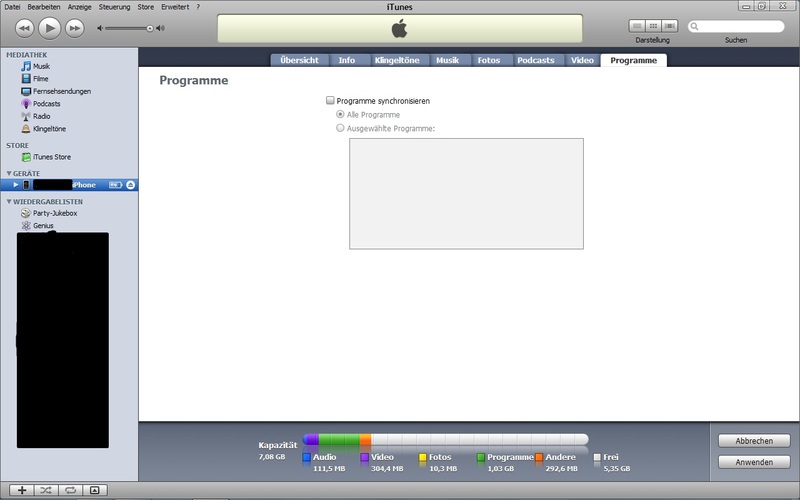Click the previous track rewind button
This screenshot has width=800, height=500.
point(24,28)
